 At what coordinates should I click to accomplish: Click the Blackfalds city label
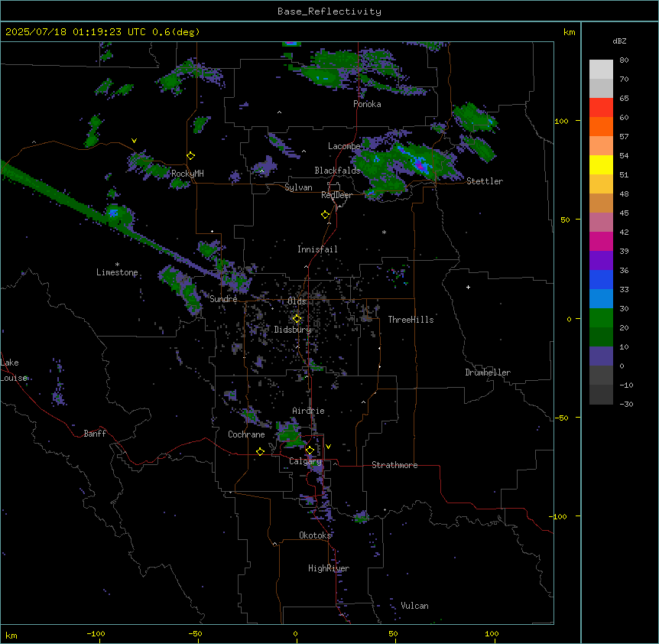(x=337, y=171)
